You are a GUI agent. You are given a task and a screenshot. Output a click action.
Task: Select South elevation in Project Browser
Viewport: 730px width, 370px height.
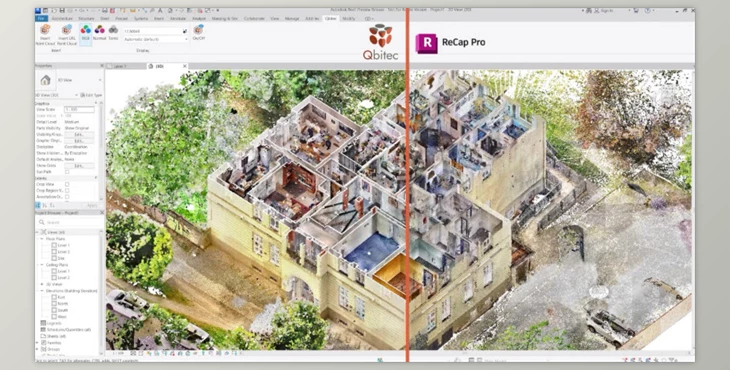click(62, 310)
